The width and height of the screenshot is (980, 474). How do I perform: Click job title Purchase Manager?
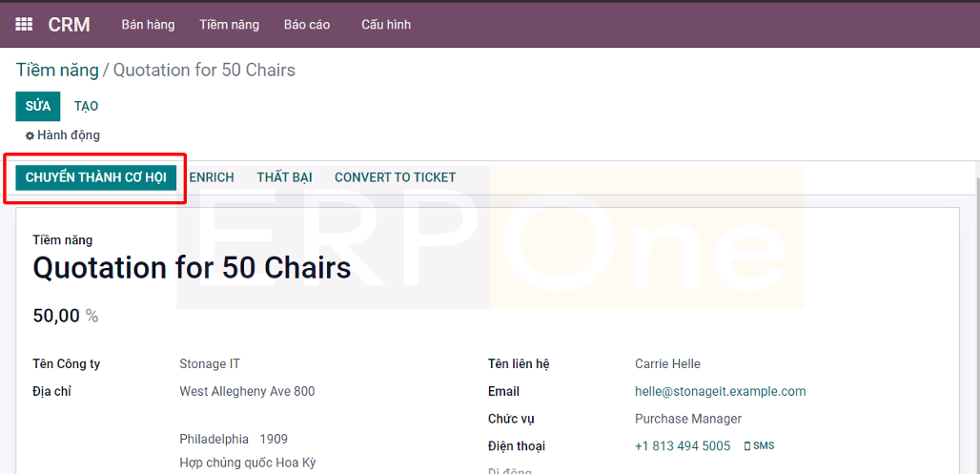pos(688,419)
